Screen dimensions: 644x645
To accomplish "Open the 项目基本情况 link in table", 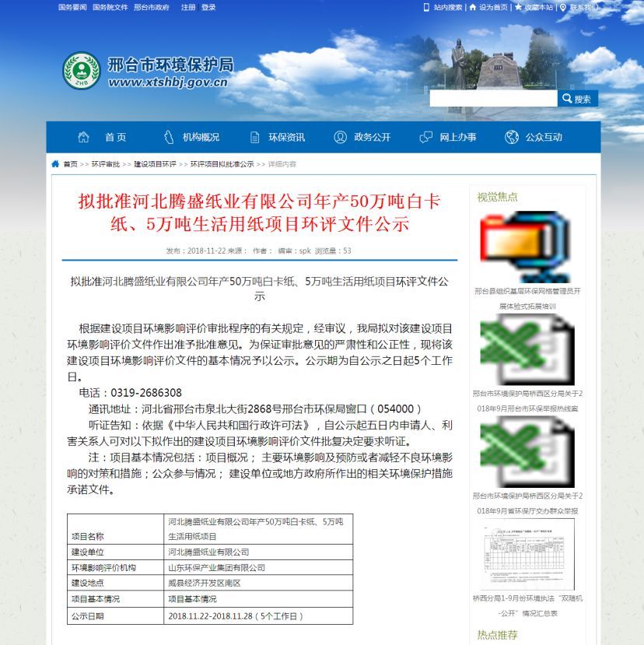I will [x=193, y=599].
